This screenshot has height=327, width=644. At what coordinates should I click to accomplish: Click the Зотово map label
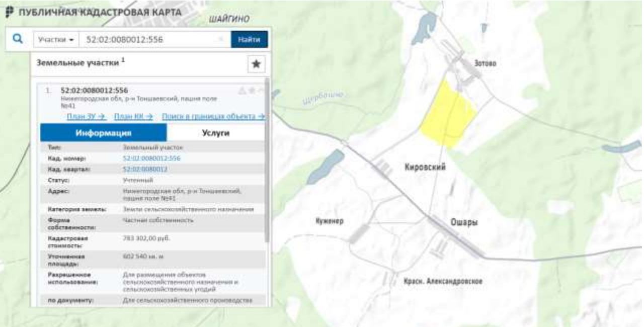coord(486,63)
